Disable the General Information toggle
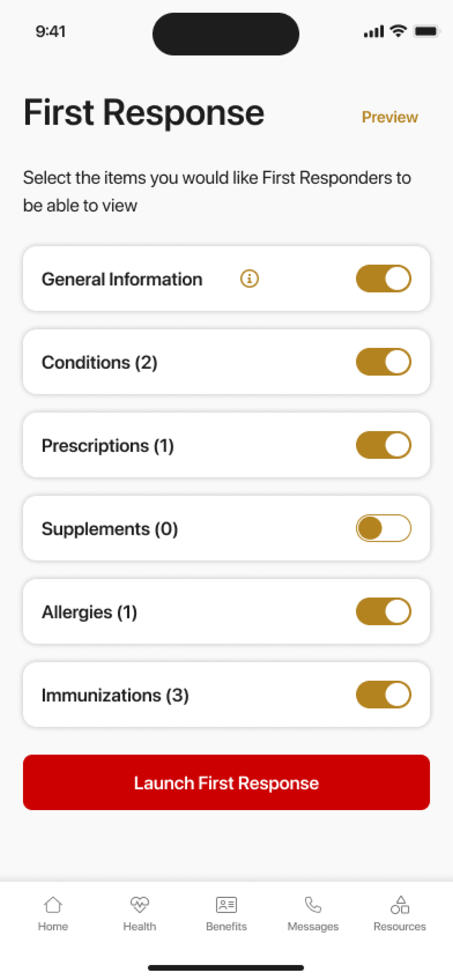The width and height of the screenshot is (453, 980). click(x=383, y=279)
